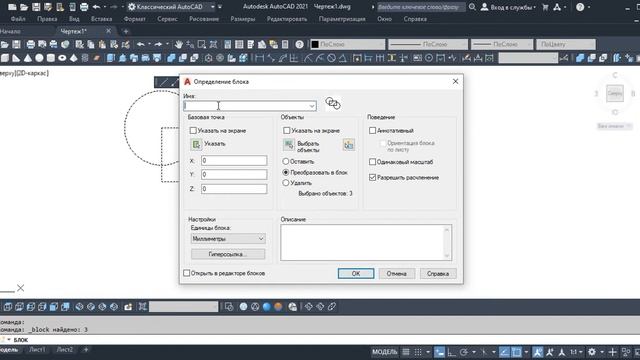Select the Pan hand tool
This screenshot has width=640, height=360.
pos(179,44)
